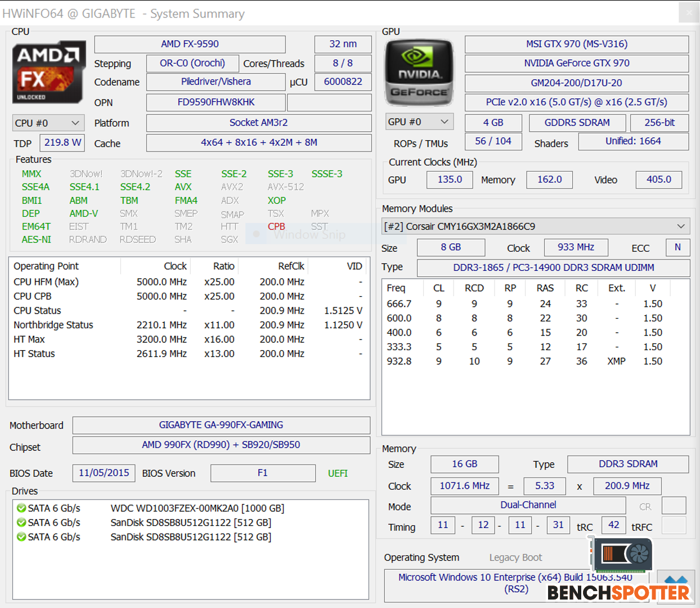Click the 162.0 memory clock value
The height and width of the screenshot is (608, 700).
coord(549,180)
